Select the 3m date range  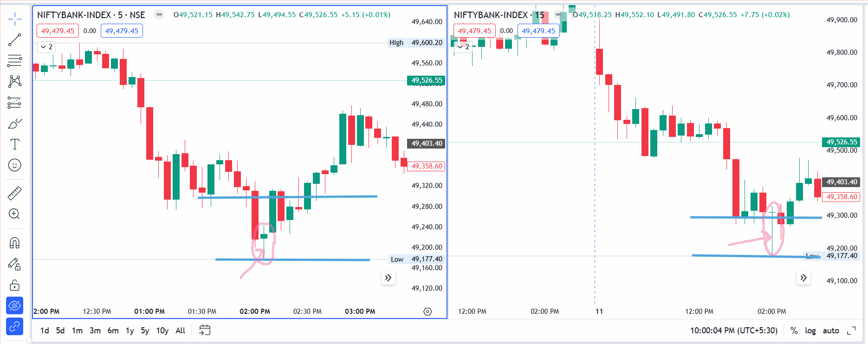[x=95, y=331]
